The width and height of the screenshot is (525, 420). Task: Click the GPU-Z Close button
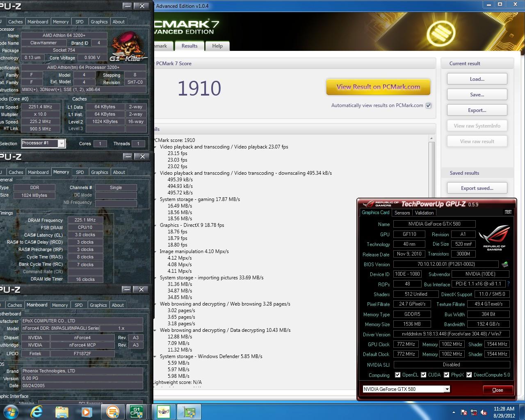pyautogui.click(x=498, y=390)
